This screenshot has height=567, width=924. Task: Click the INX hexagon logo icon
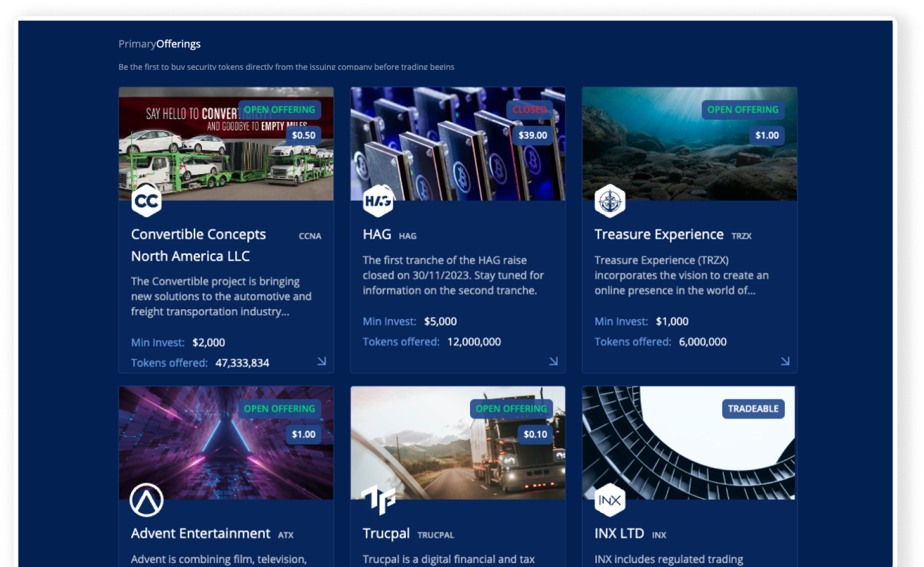tap(612, 499)
